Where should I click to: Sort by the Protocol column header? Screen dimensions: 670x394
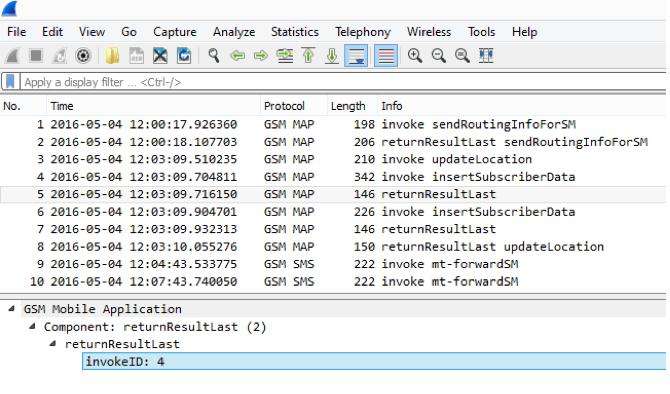click(x=293, y=106)
